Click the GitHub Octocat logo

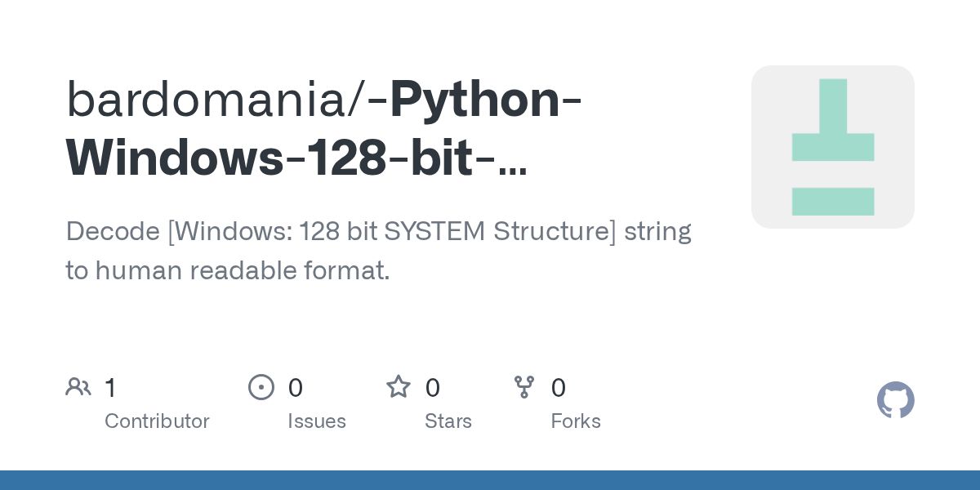click(x=896, y=400)
